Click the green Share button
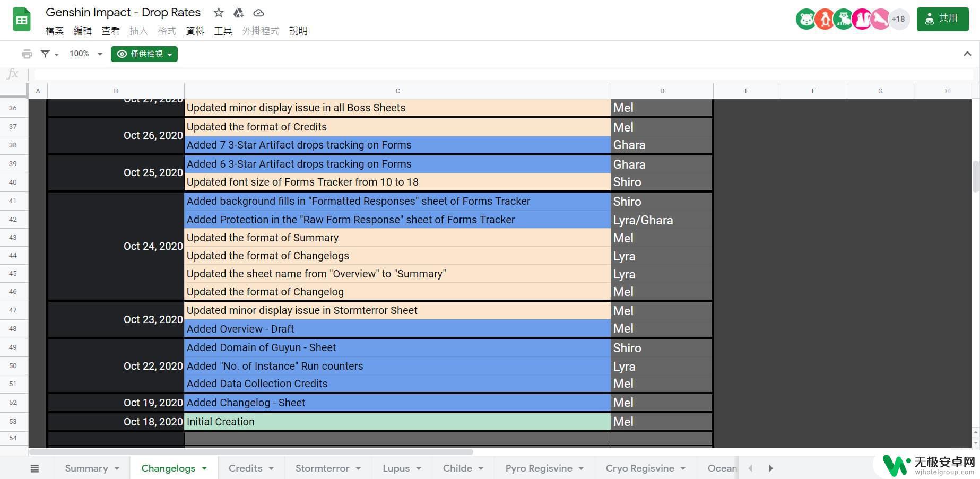The image size is (980, 479). point(942,19)
